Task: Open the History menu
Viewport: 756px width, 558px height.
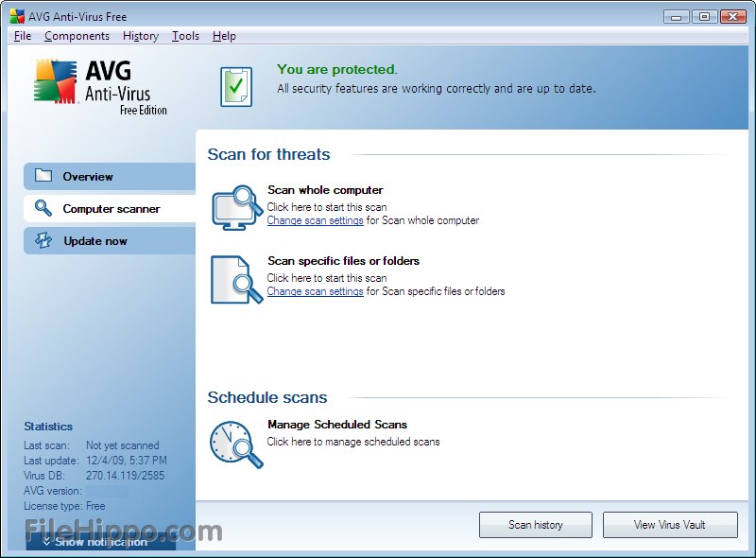Action: [x=140, y=36]
